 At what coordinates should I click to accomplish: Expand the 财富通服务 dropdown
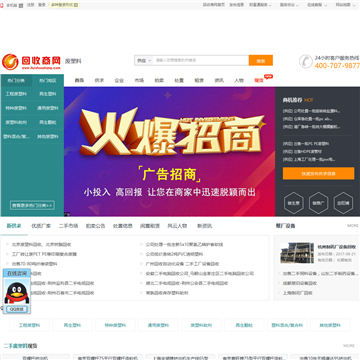pyautogui.click(x=260, y=5)
